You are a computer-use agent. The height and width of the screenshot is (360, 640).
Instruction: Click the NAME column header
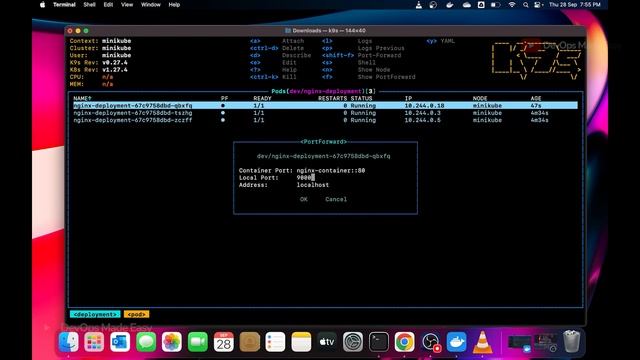82,98
